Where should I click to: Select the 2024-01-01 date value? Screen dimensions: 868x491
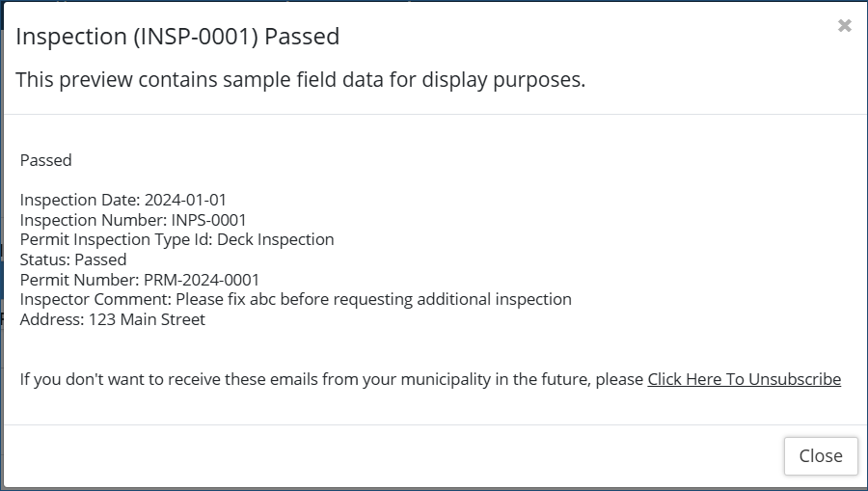click(x=185, y=200)
